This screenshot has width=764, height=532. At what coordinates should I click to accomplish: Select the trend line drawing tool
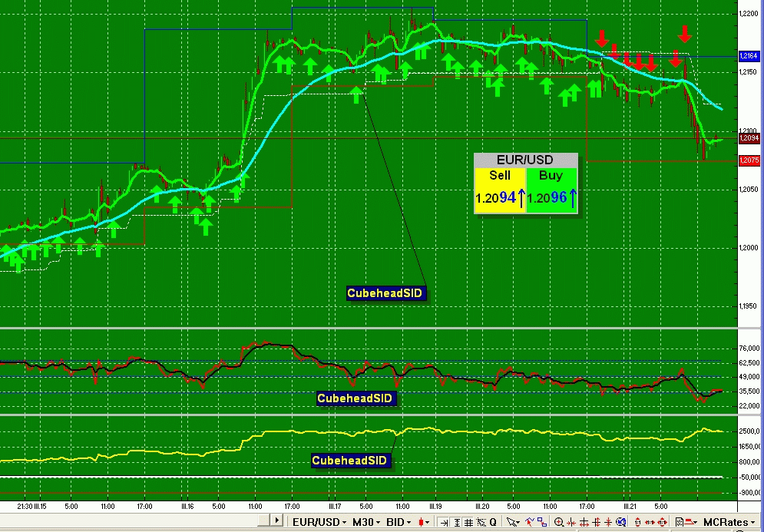(x=530, y=522)
